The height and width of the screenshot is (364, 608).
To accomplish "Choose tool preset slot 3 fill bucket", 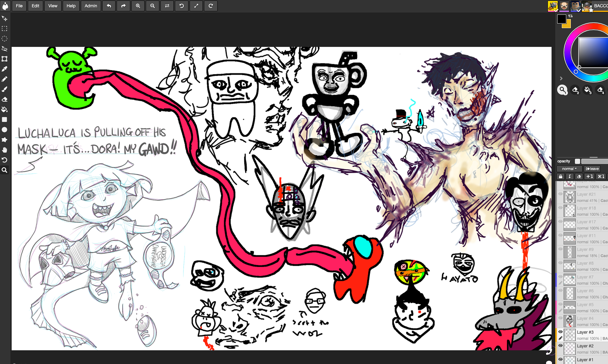I will click(588, 90).
